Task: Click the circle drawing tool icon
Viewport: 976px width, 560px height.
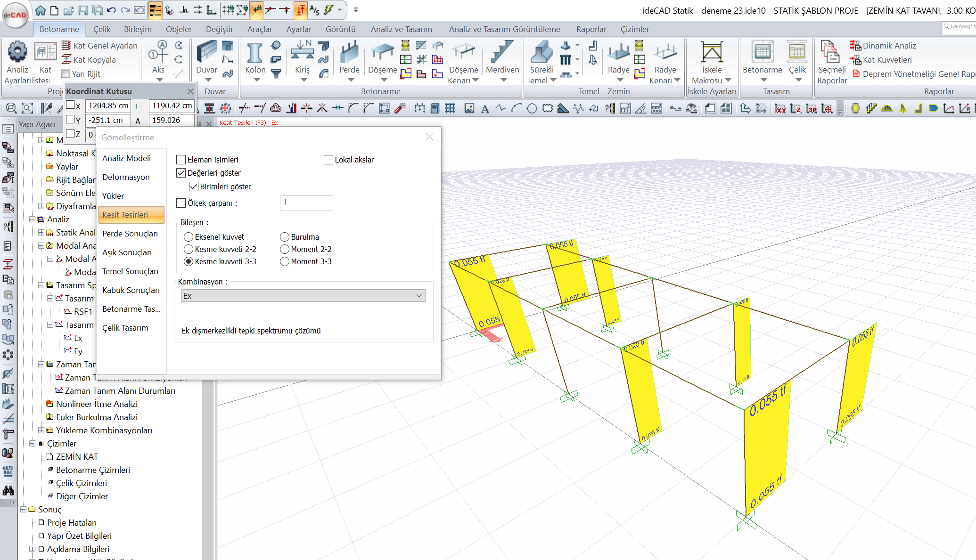Action: (532, 109)
